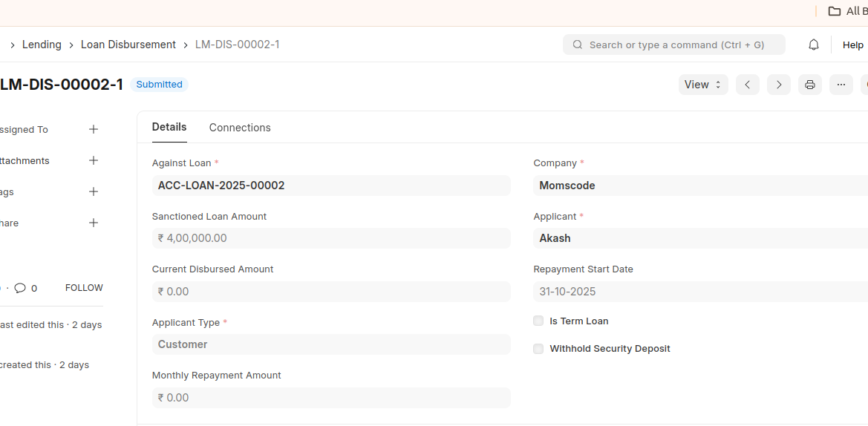
Task: Open the Help menu
Action: pyautogui.click(x=852, y=45)
